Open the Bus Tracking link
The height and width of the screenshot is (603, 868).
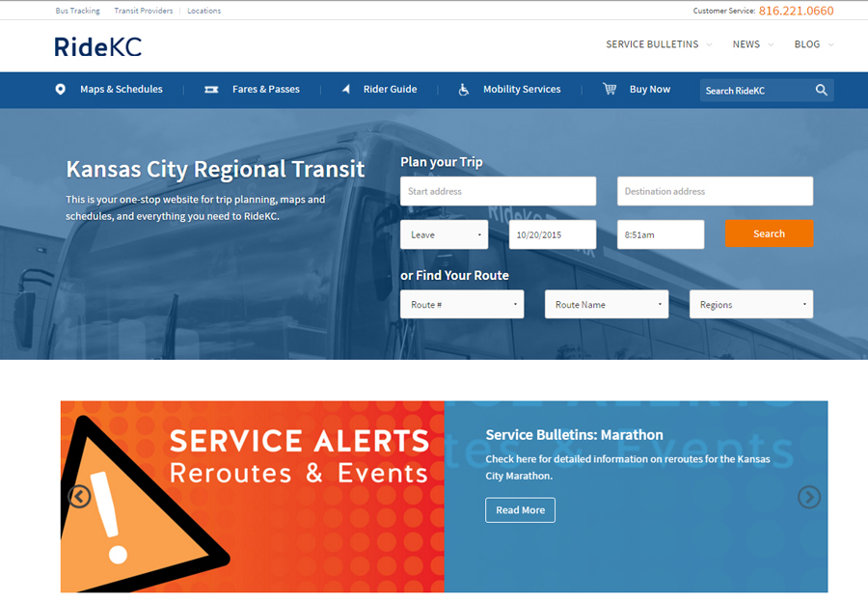pyautogui.click(x=77, y=11)
